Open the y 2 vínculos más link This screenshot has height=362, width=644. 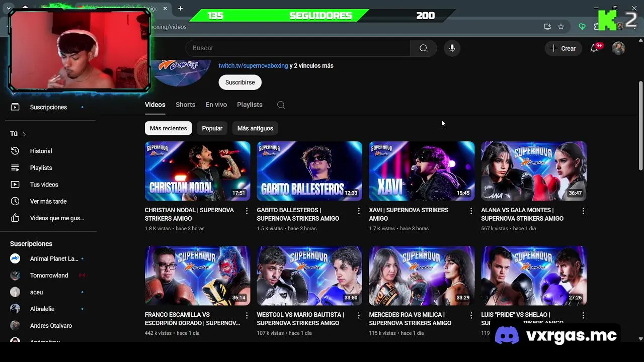click(311, 65)
